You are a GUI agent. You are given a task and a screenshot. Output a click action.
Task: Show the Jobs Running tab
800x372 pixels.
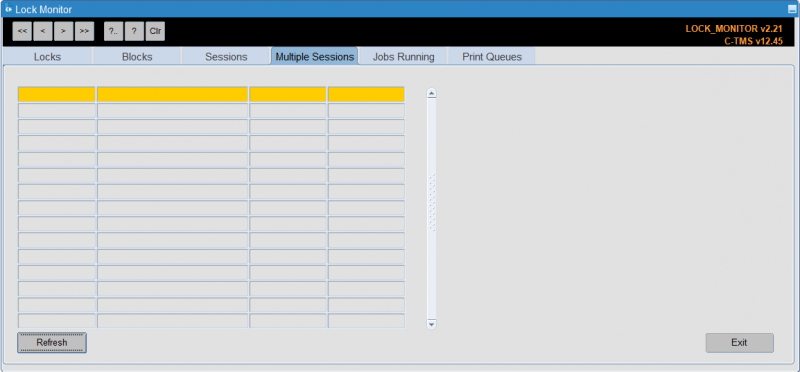[403, 57]
